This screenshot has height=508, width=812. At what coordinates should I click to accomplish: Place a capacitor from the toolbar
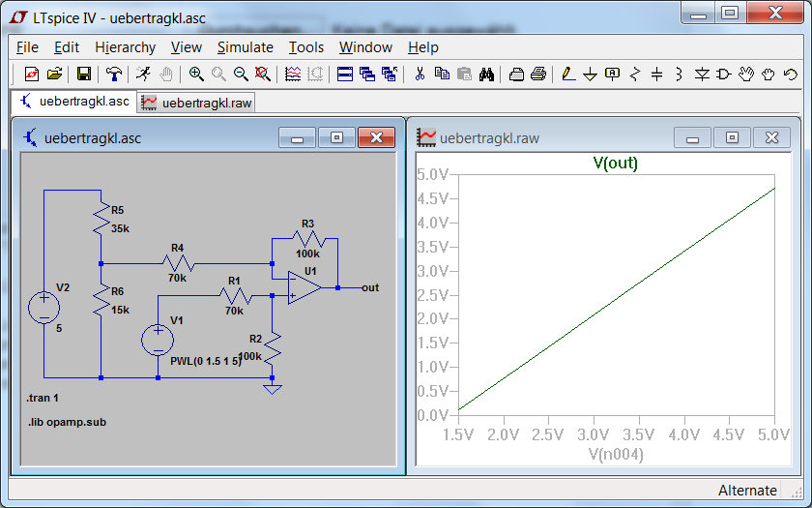[656, 75]
